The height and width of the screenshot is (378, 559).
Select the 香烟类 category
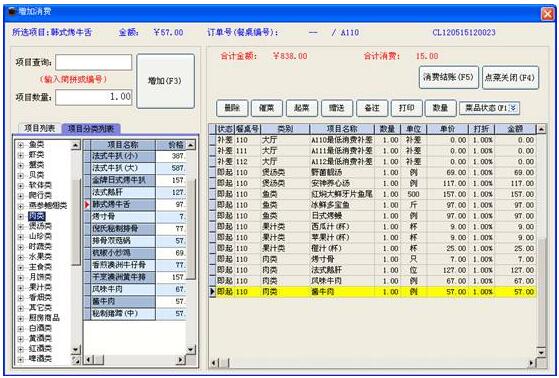(40, 297)
